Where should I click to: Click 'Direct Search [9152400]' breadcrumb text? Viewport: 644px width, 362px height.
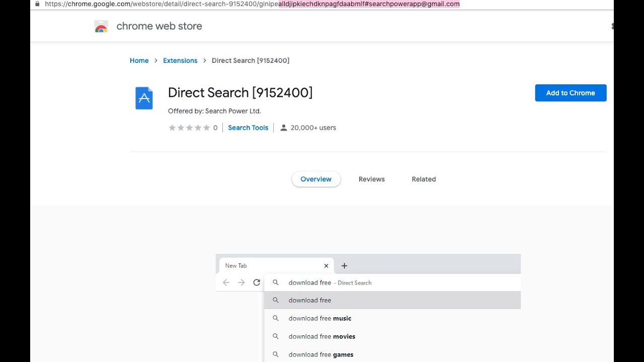click(251, 60)
